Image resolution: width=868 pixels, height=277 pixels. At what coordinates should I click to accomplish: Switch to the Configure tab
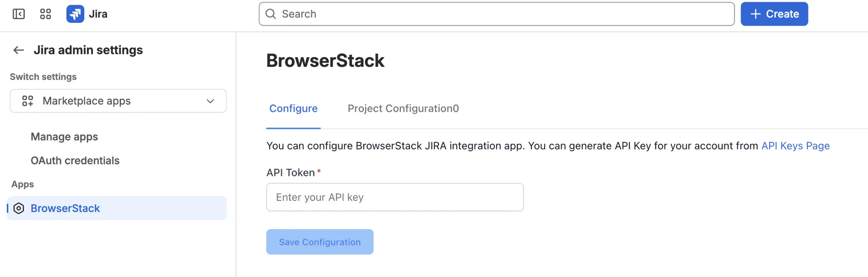click(293, 109)
